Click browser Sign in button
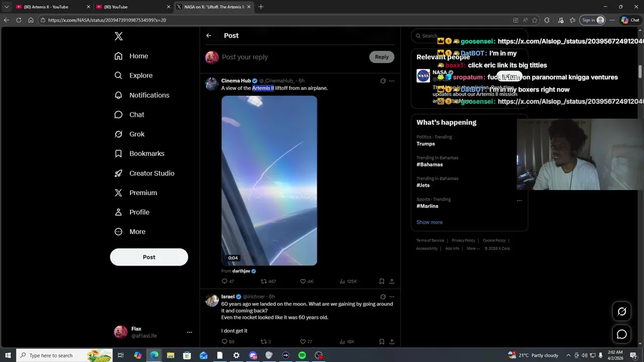 (593, 20)
